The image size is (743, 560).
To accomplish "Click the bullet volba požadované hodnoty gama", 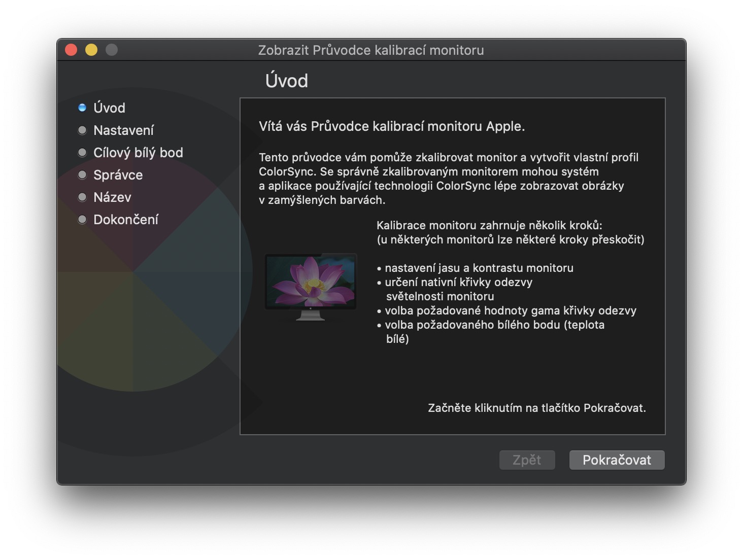I will [x=506, y=310].
